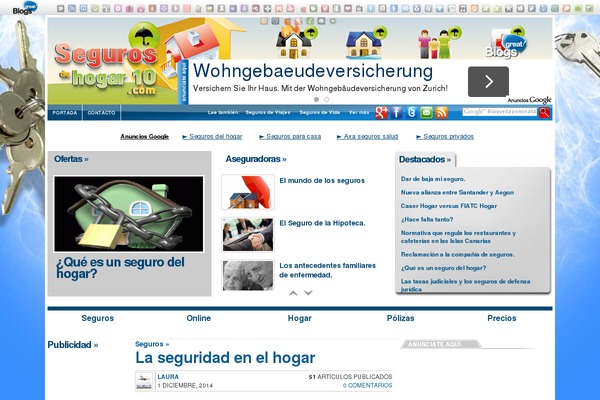Open the orange RSS feed icon
The width and height of the screenshot is (600, 400).
point(441,113)
